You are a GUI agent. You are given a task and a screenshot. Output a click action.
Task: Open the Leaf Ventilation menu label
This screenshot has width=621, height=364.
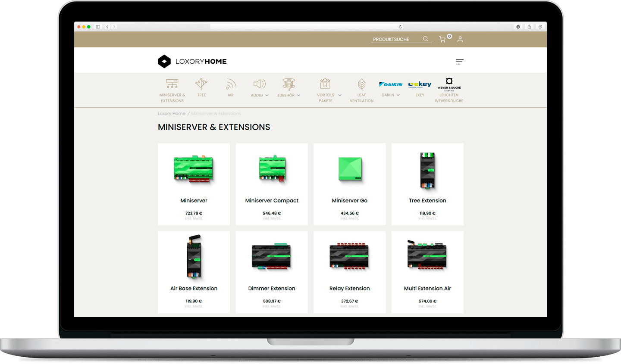point(362,98)
